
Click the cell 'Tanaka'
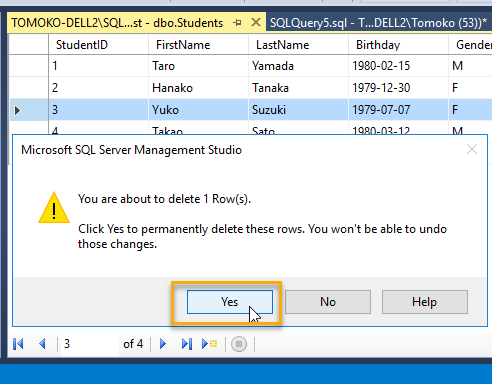[x=298, y=88]
